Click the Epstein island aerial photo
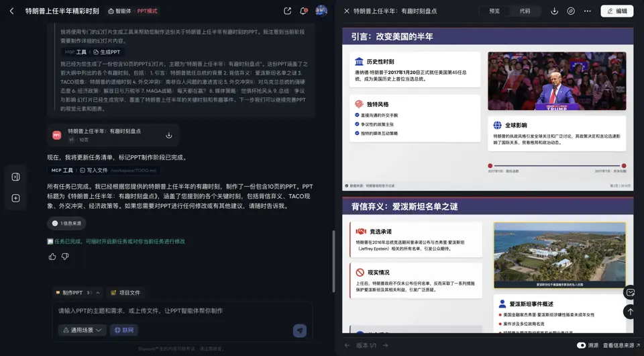Viewport: 644px width, 356px height. (559, 255)
